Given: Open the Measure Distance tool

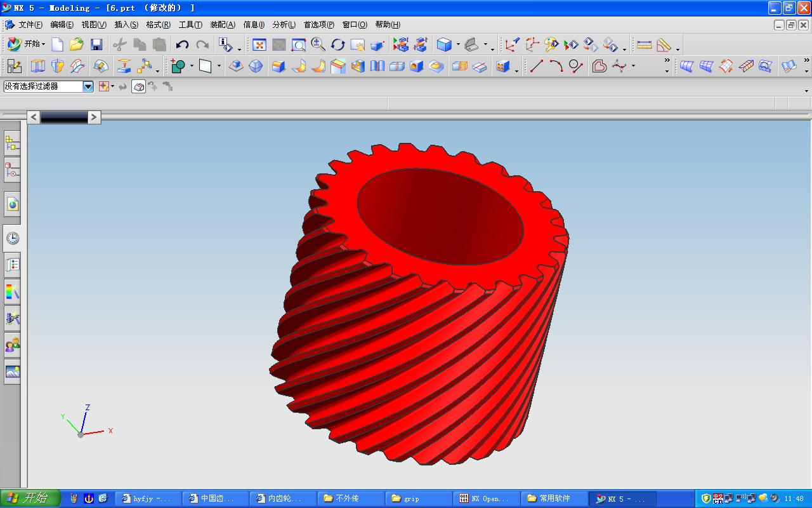Looking at the screenshot, I should coord(644,44).
